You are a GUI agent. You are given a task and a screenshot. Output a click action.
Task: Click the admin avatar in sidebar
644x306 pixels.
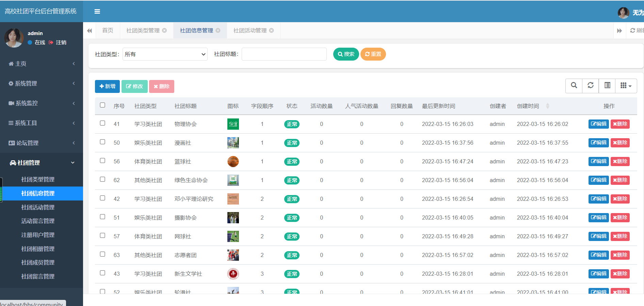point(14,38)
